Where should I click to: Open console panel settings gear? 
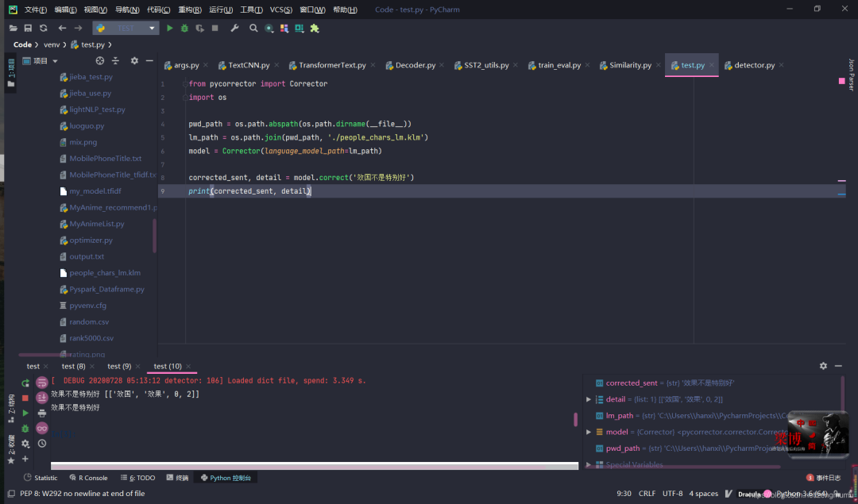[823, 366]
